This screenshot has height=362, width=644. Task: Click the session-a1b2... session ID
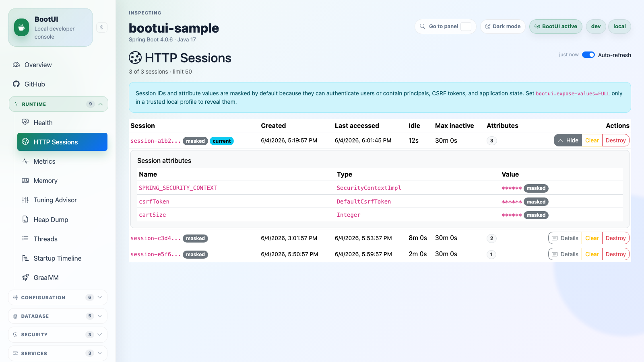[x=155, y=141]
